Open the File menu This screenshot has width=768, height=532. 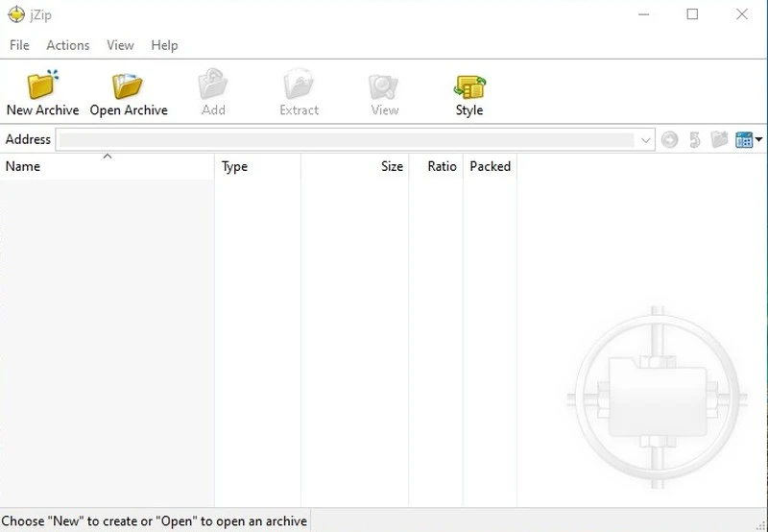tap(19, 45)
